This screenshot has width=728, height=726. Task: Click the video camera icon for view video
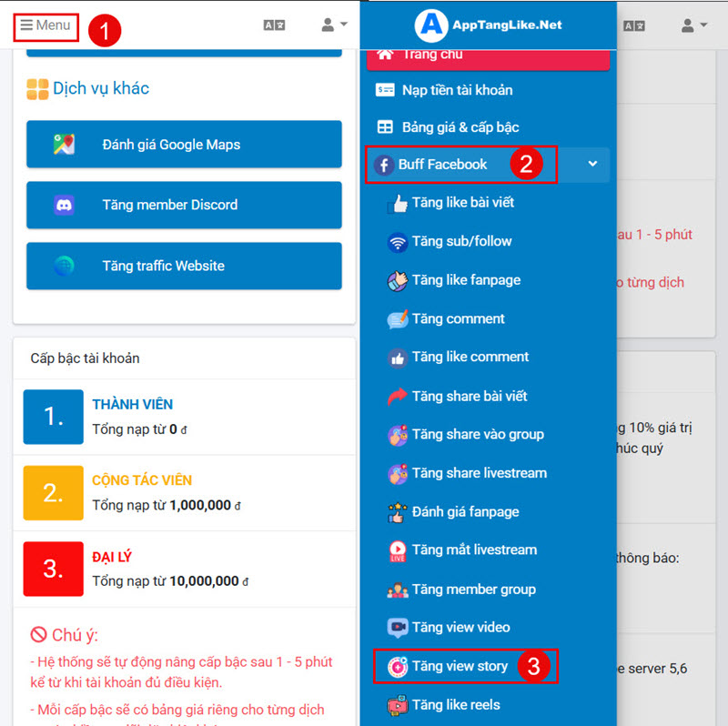(398, 628)
